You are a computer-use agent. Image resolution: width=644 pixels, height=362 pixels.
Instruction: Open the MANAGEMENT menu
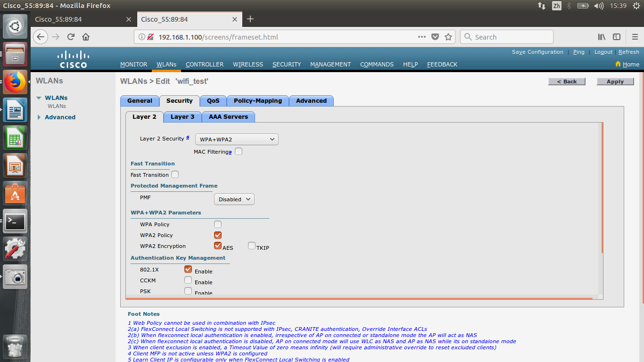[x=330, y=65]
